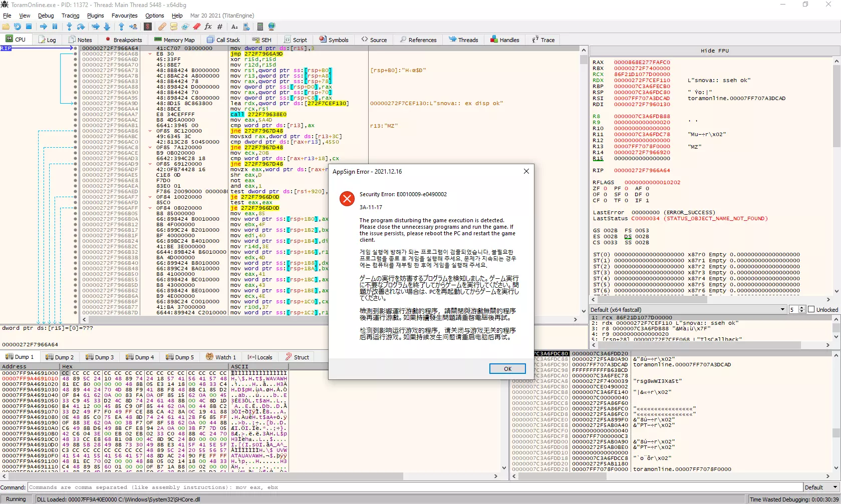Enable the Unlocked checkbox
The image size is (841, 504).
click(811, 310)
